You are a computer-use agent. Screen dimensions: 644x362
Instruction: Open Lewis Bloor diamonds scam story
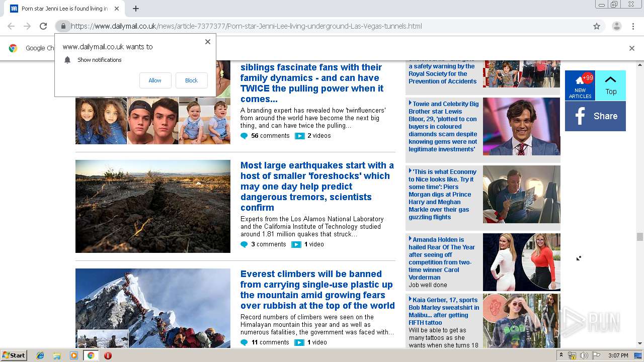(x=443, y=127)
